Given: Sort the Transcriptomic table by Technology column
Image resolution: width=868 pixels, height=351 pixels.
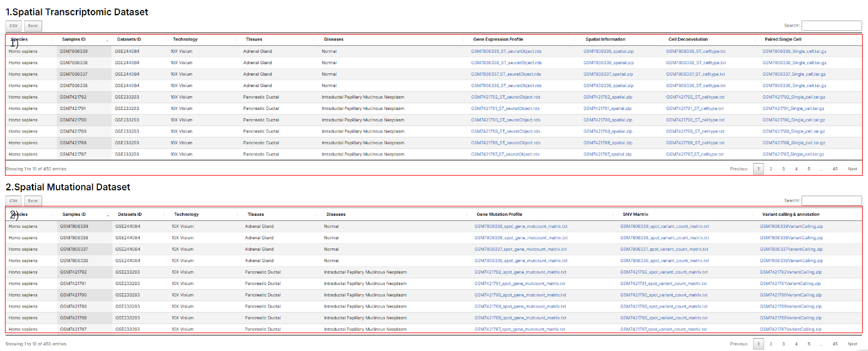Looking at the screenshot, I should click(185, 40).
